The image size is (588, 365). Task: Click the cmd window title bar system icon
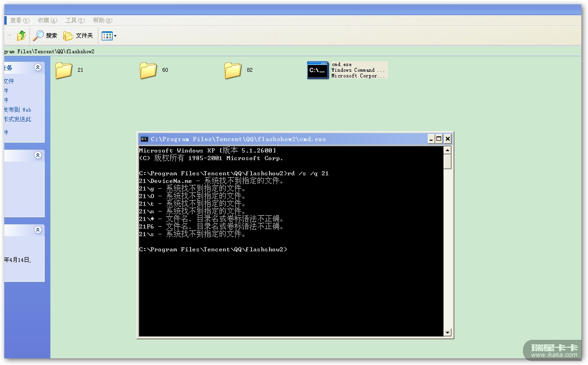point(144,139)
